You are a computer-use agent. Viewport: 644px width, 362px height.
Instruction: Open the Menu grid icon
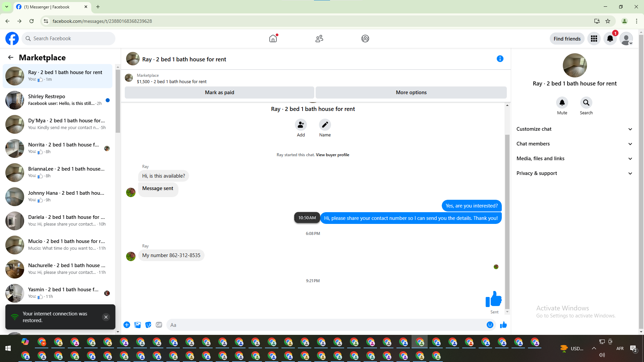click(594, 39)
